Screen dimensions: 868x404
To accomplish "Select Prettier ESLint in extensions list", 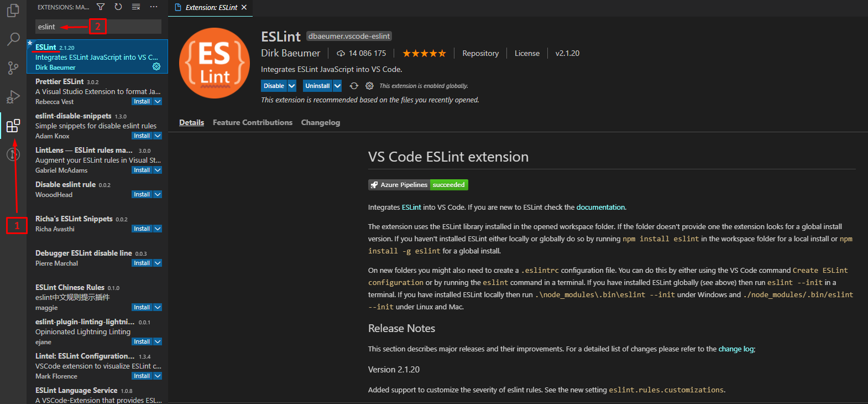I will pyautogui.click(x=97, y=91).
